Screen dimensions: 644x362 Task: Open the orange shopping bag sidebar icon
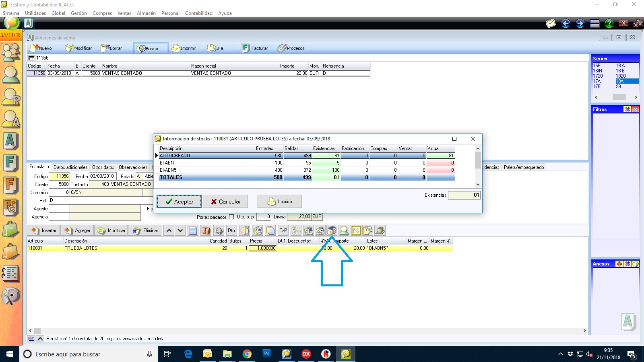pyautogui.click(x=11, y=251)
